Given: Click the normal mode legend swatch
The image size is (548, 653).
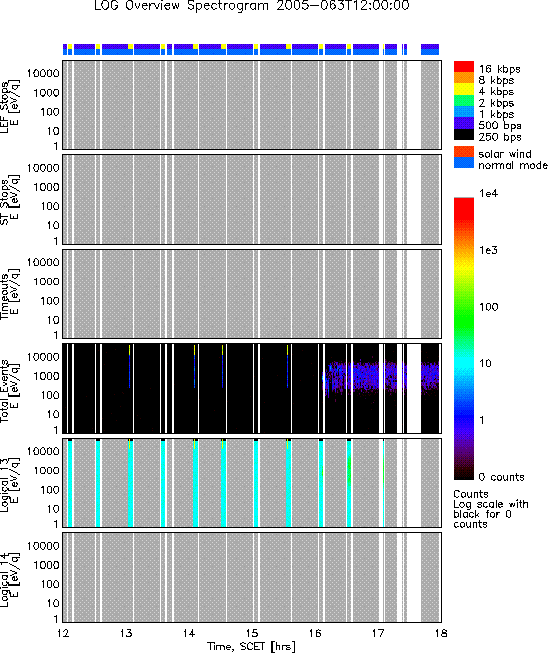Looking at the screenshot, I should coord(463,163).
